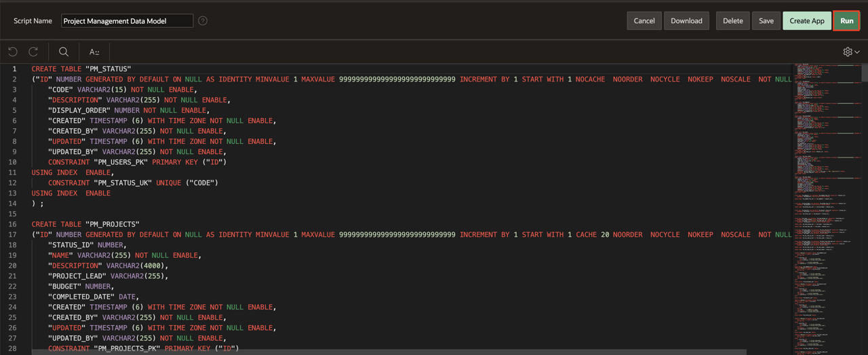Open the Find magnifier in editor toolbar

click(x=64, y=52)
